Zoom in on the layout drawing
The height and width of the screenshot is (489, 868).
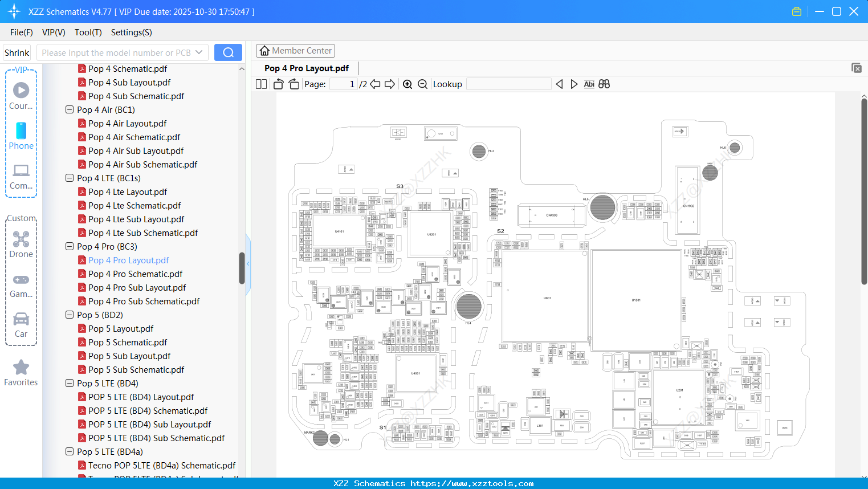[407, 84]
